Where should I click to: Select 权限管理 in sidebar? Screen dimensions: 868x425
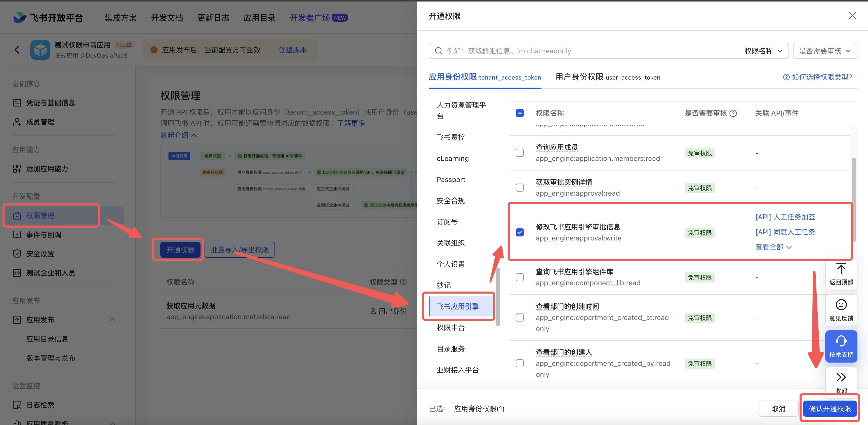click(x=64, y=215)
